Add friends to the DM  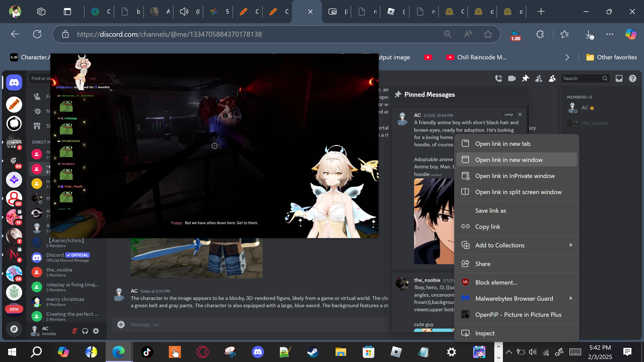(x=539, y=78)
